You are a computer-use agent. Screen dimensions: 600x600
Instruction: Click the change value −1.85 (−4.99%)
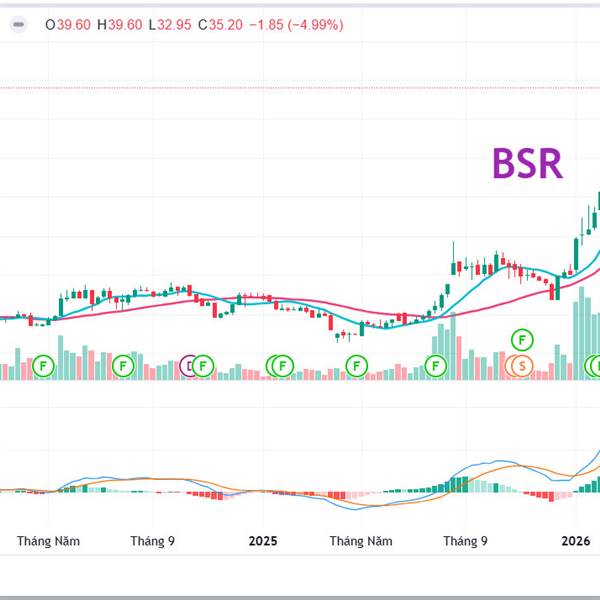pos(296,25)
